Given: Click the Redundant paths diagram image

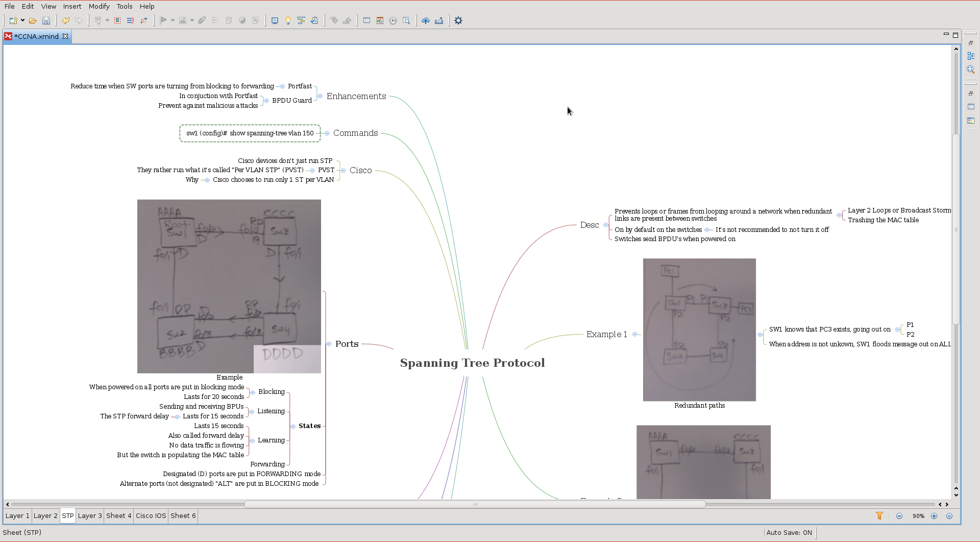Looking at the screenshot, I should click(699, 329).
